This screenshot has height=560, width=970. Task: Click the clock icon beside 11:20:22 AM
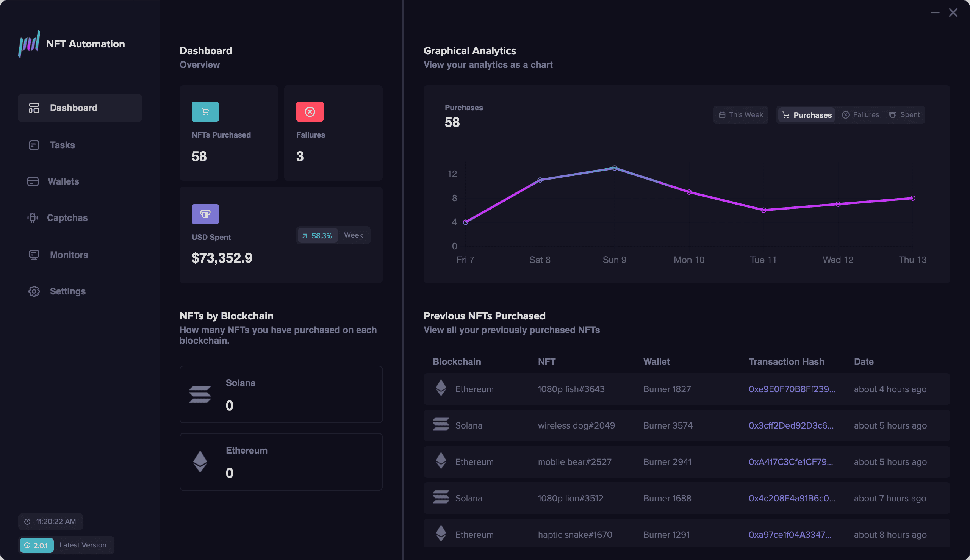tap(27, 522)
